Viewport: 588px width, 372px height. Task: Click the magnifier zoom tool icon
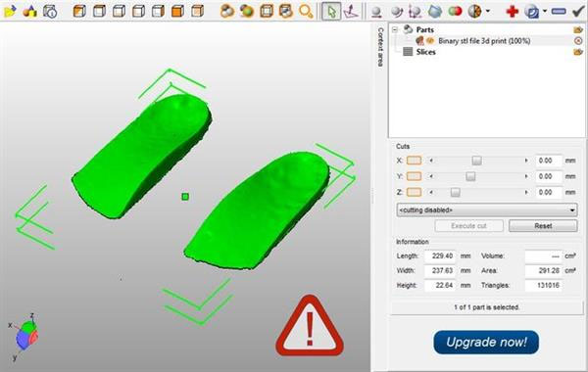click(306, 11)
